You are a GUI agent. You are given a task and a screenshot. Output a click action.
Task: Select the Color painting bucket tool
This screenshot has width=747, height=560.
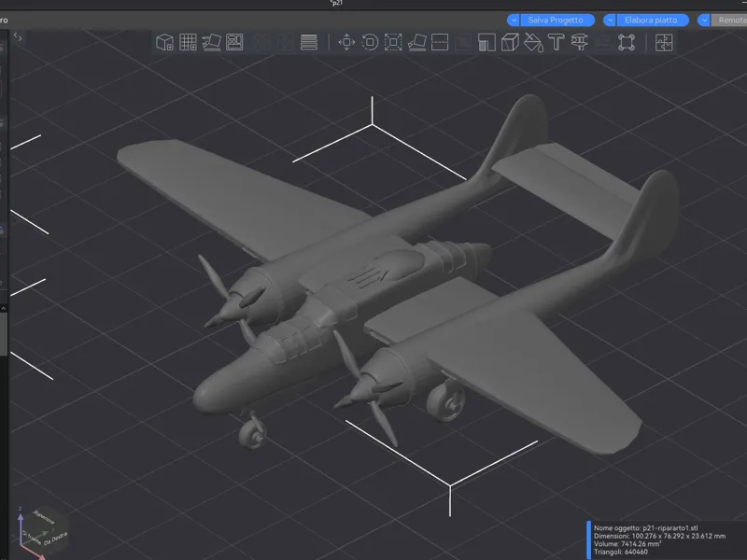pos(533,42)
